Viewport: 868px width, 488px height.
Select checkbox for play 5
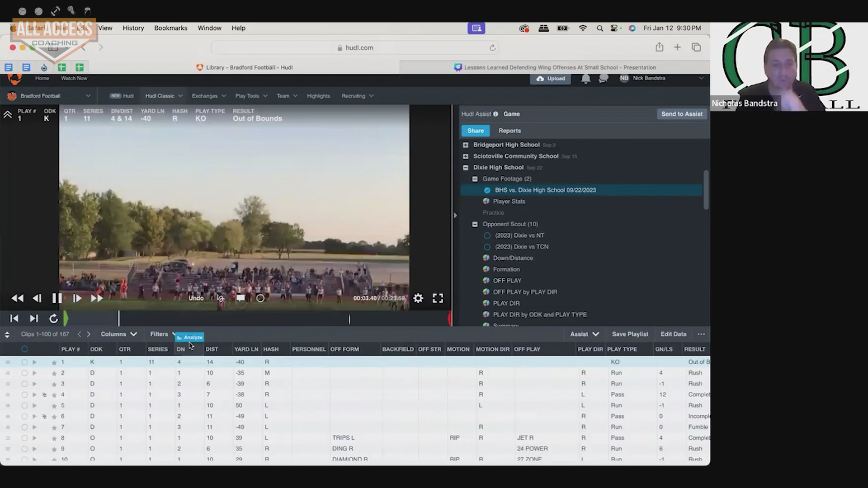point(24,406)
